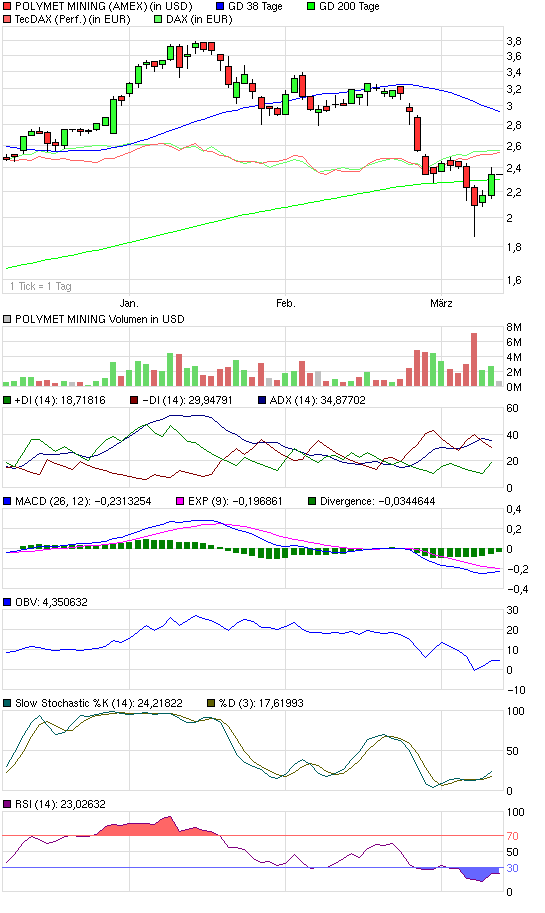Click the '1 Tick = 1 Tag' note
Screen dimensions: 545x913
pos(41,286)
